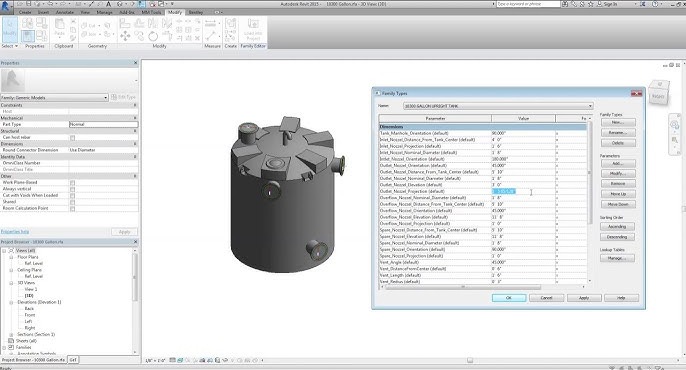Open the Create ribbon tab
Image resolution: width=686 pixels, height=370 pixels.
pyautogui.click(x=25, y=12)
